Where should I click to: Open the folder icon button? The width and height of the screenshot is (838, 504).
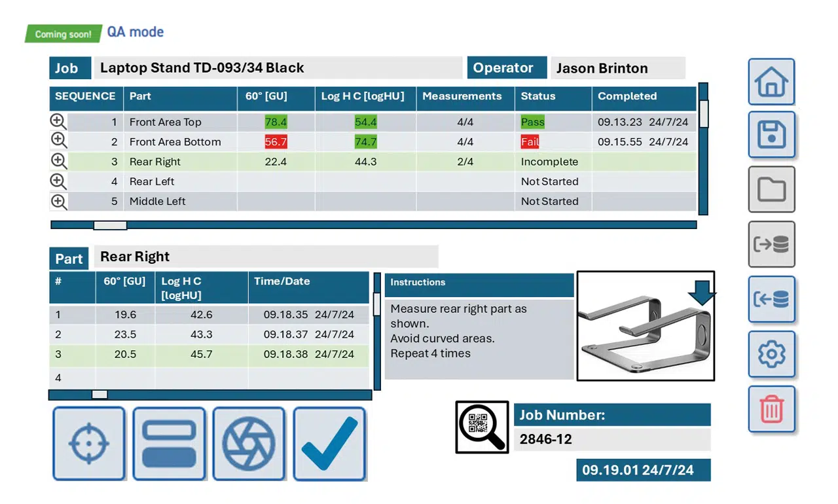click(x=771, y=189)
